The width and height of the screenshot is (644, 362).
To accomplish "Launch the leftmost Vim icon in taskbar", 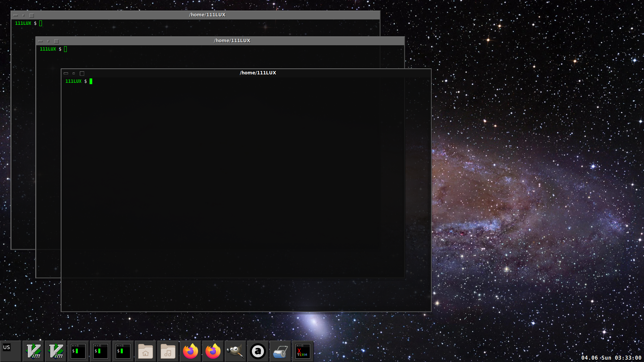I will (x=34, y=351).
